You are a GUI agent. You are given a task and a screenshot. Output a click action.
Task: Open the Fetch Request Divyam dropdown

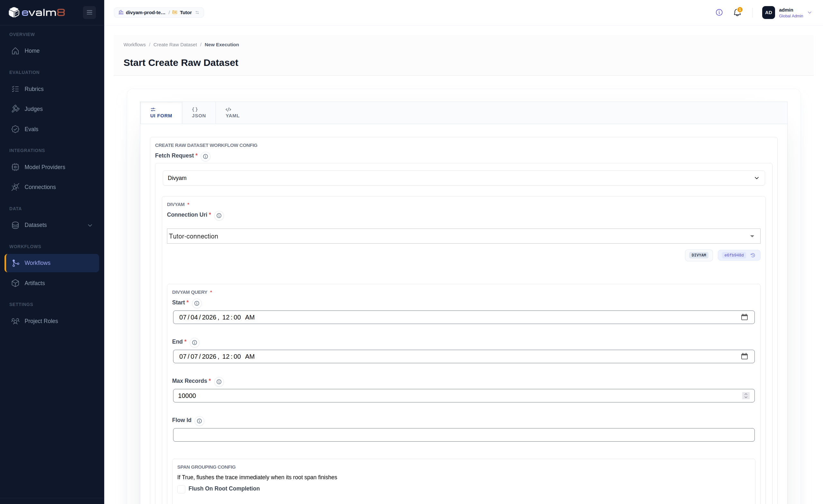(464, 178)
